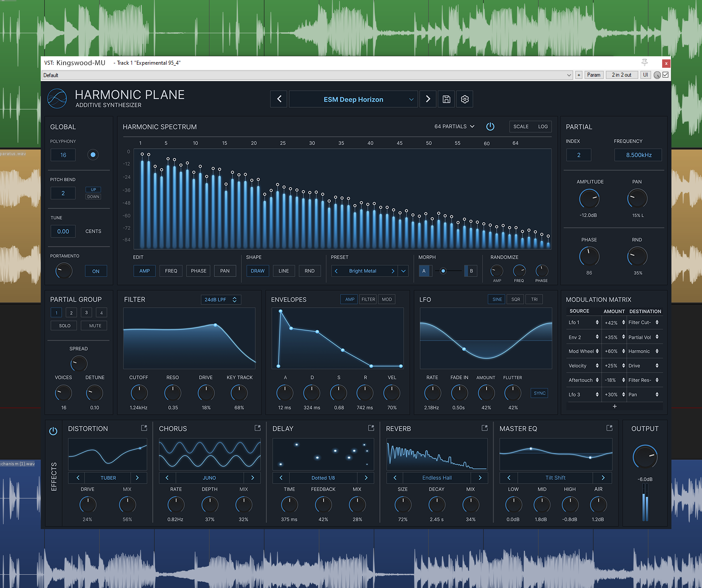Click the Solo partial group button
This screenshot has width=702, height=588.
pos(65,326)
